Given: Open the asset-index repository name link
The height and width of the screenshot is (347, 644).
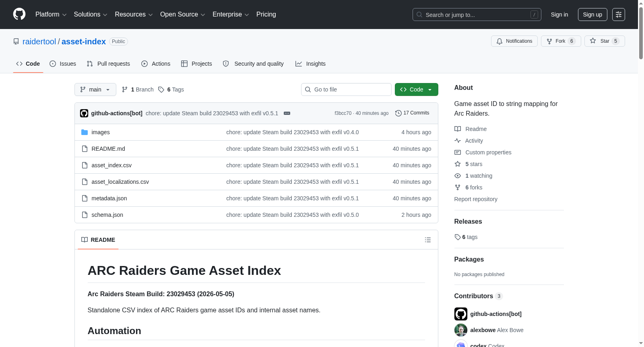Looking at the screenshot, I should click(84, 42).
